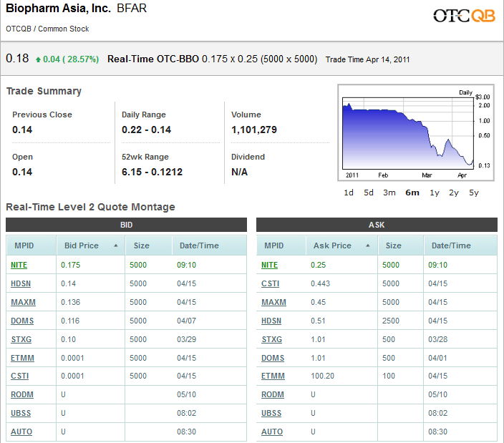Open HDSN link in Bid table

(22, 283)
